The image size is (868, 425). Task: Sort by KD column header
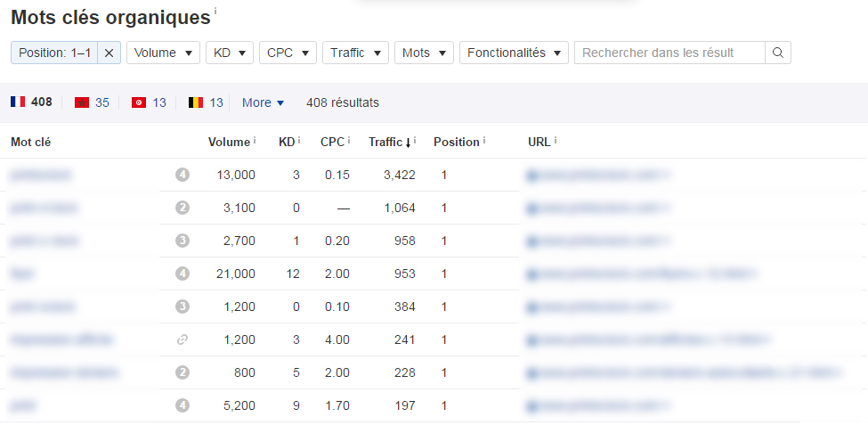(286, 142)
